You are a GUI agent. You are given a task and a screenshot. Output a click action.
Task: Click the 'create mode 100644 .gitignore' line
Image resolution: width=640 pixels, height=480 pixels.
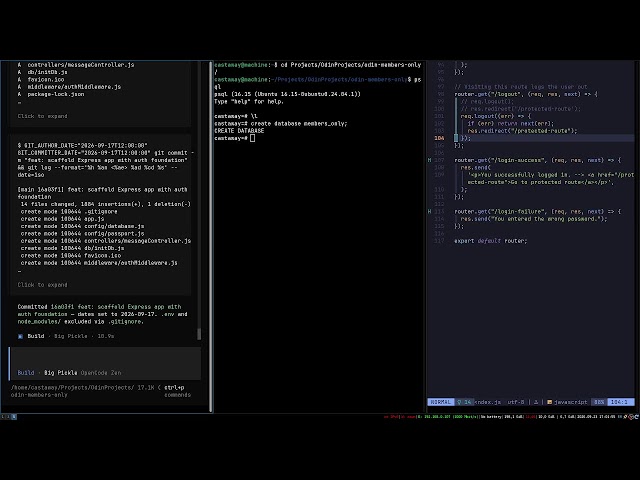(x=69, y=212)
